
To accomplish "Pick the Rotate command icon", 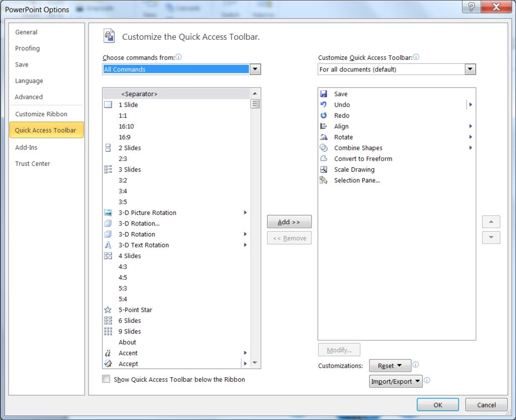I will [324, 137].
